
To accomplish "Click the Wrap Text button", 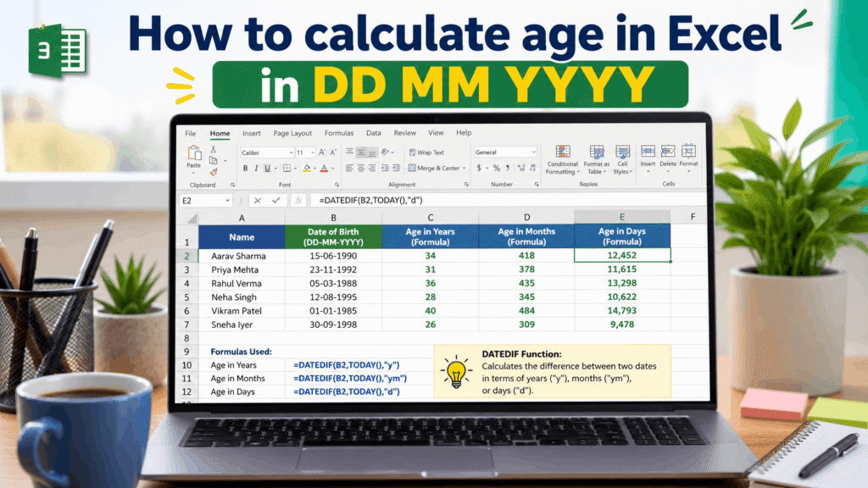I will coord(426,152).
